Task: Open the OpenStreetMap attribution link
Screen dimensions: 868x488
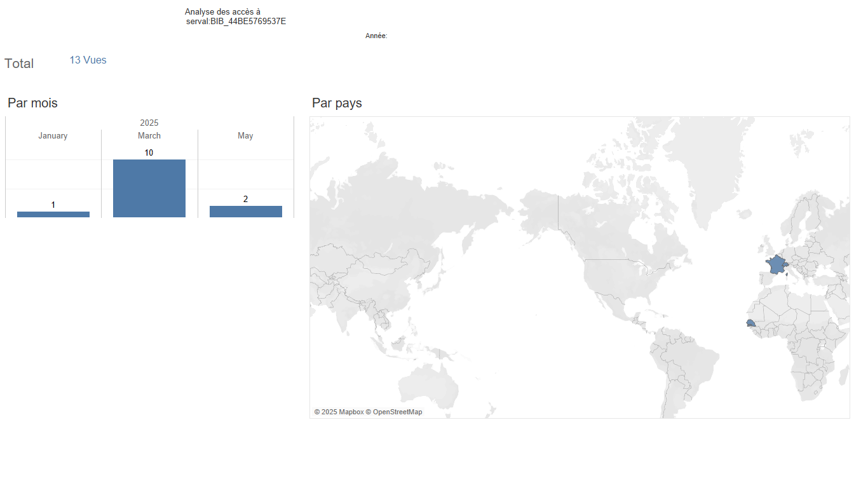Action: point(394,412)
